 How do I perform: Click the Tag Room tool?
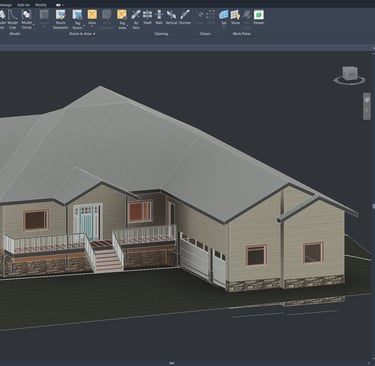[x=77, y=19]
